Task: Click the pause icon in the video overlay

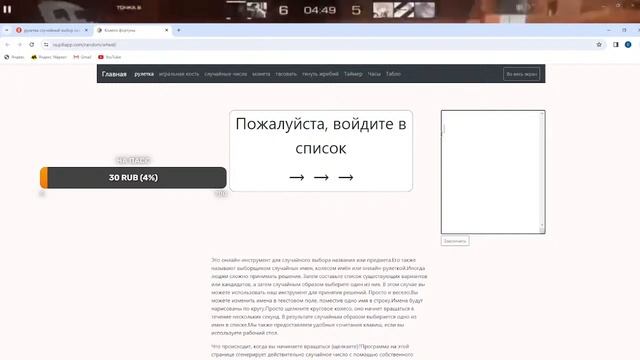Action: (7, 9)
